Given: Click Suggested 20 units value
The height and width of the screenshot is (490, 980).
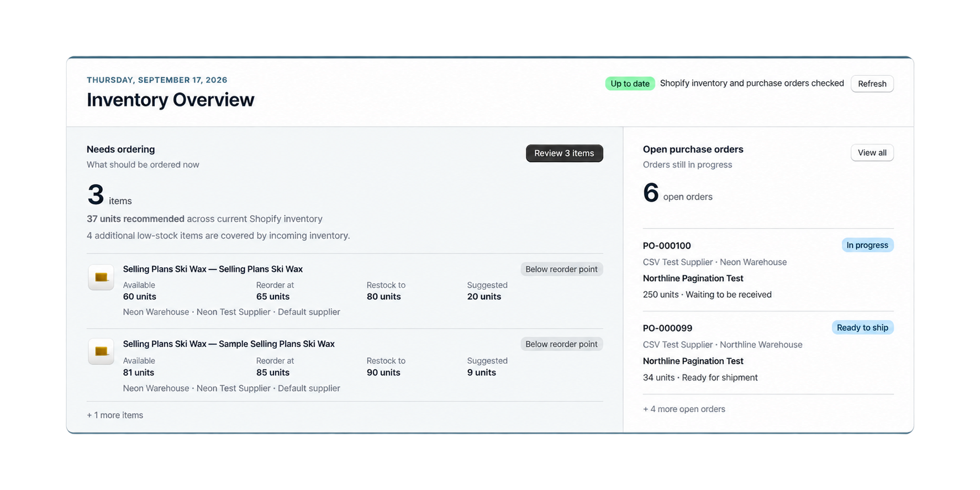Looking at the screenshot, I should 484,297.
